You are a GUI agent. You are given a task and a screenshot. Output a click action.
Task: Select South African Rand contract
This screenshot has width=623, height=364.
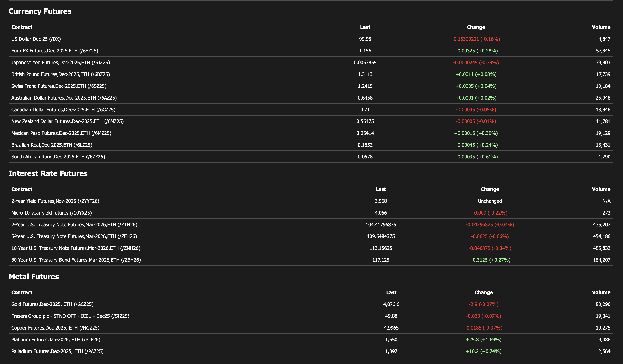58,157
